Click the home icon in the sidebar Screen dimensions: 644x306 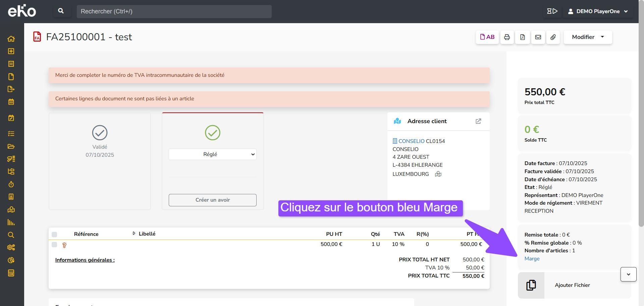coord(11,39)
